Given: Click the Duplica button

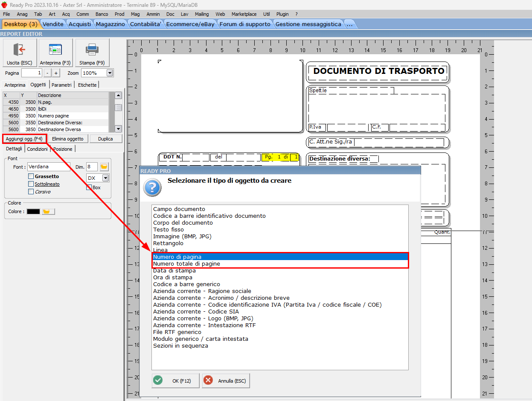Looking at the screenshot, I should click(105, 139).
